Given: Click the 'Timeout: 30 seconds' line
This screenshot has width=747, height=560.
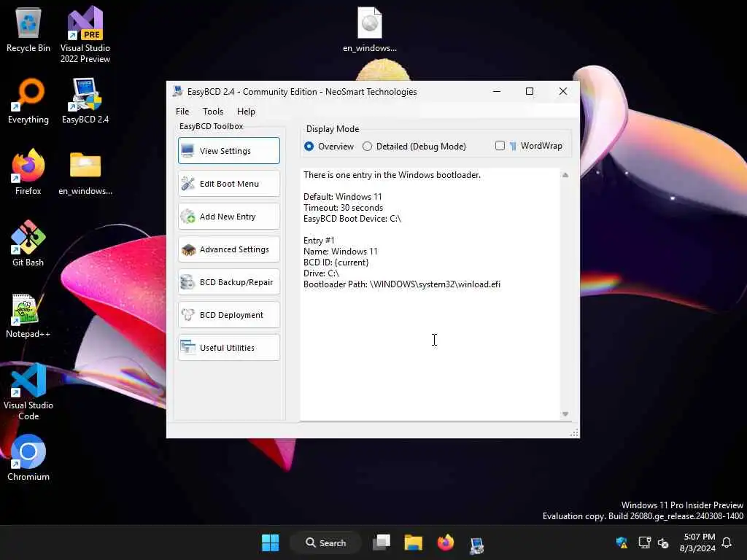Looking at the screenshot, I should (x=343, y=208).
